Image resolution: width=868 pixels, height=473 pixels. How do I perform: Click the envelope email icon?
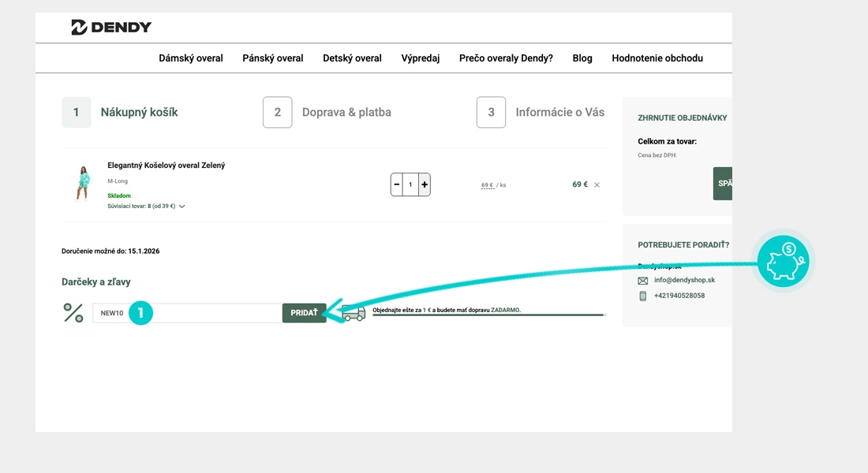tap(642, 281)
